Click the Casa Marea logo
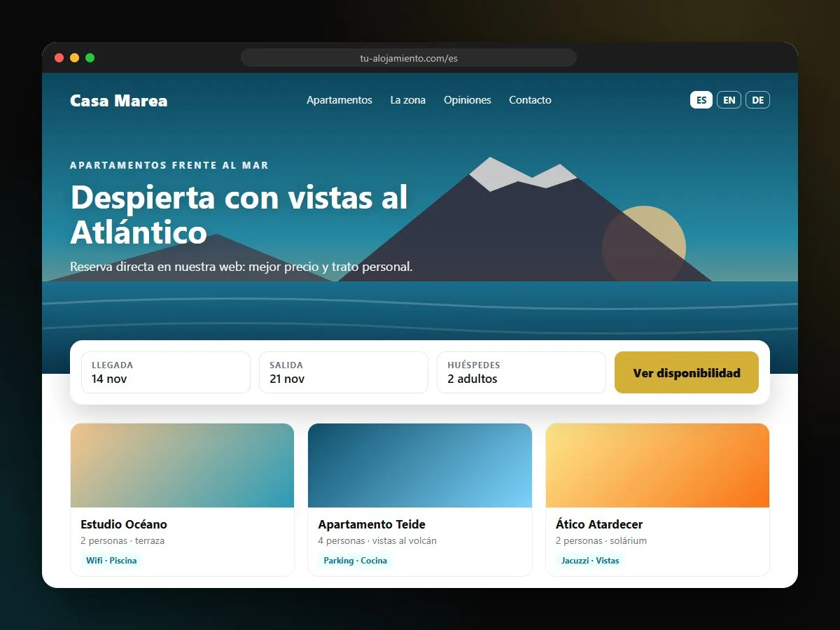The width and height of the screenshot is (840, 630). 119,101
